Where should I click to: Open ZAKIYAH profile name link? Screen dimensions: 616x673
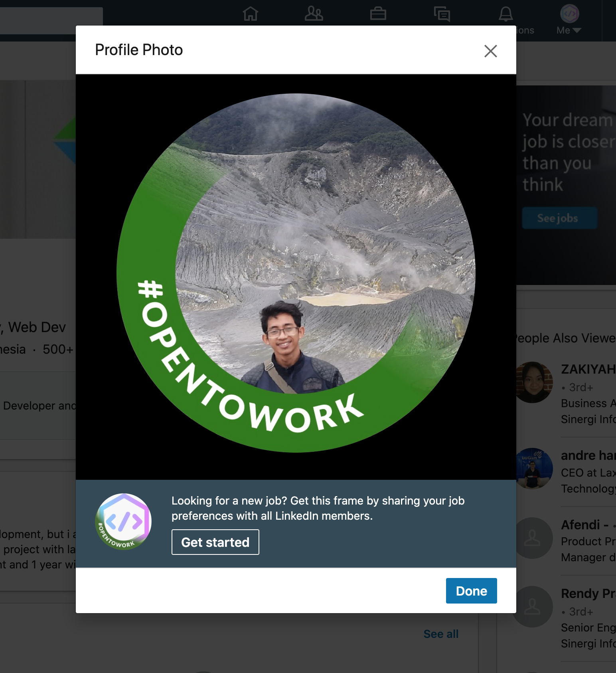[588, 369]
